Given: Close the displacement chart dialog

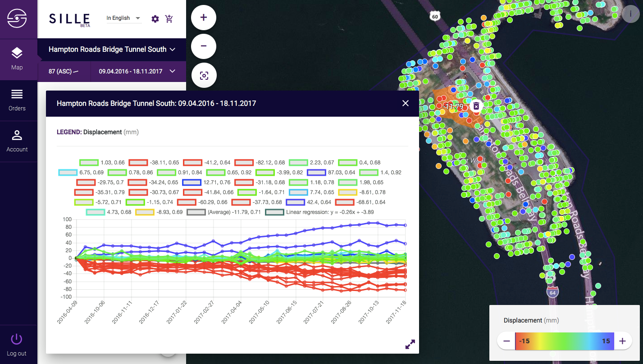Looking at the screenshot, I should [x=406, y=104].
